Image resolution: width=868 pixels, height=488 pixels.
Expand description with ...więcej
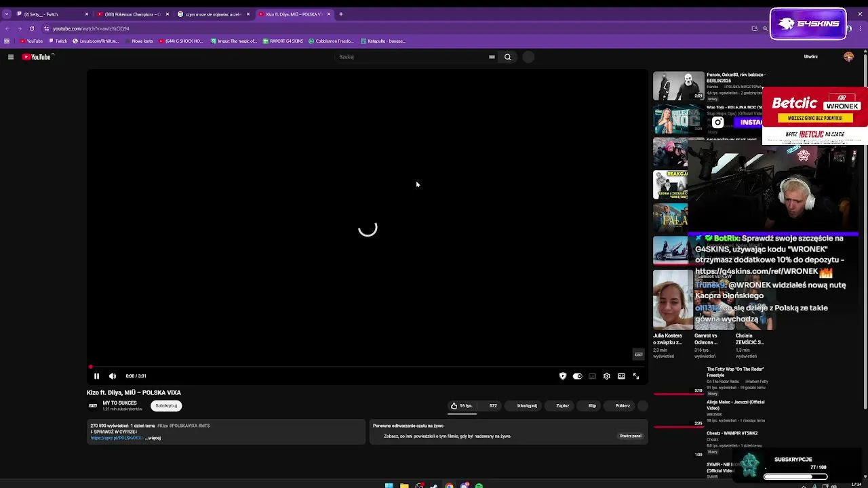pyautogui.click(x=153, y=439)
